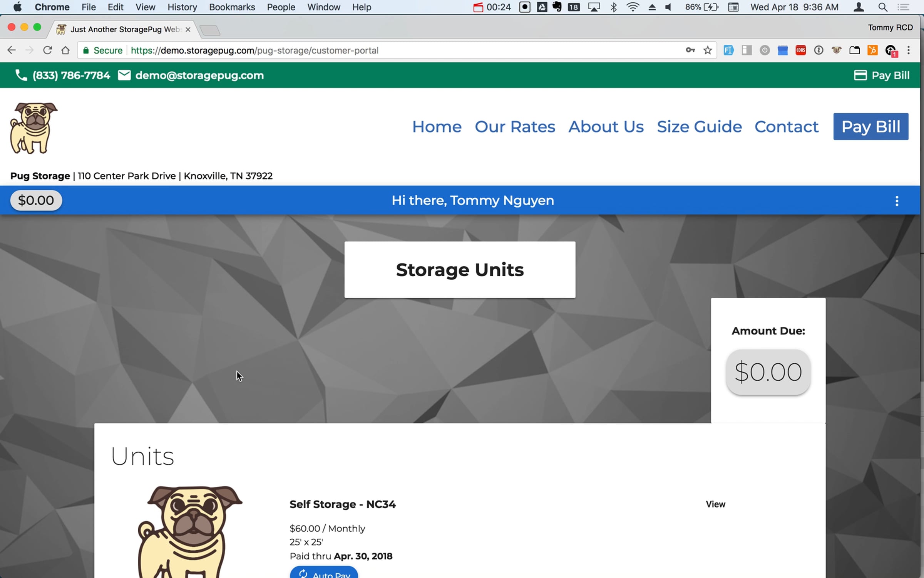The height and width of the screenshot is (578, 924).
Task: Navigate to About Us
Action: [606, 126]
